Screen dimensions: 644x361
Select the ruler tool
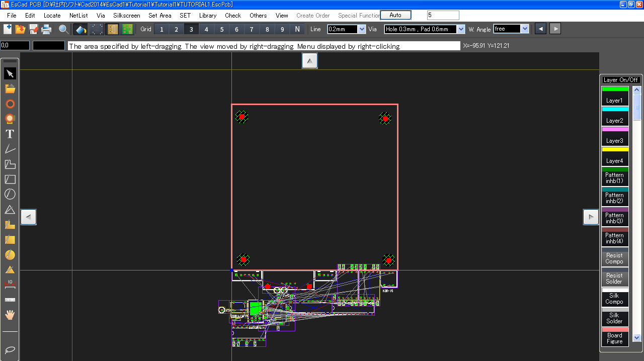[10, 300]
